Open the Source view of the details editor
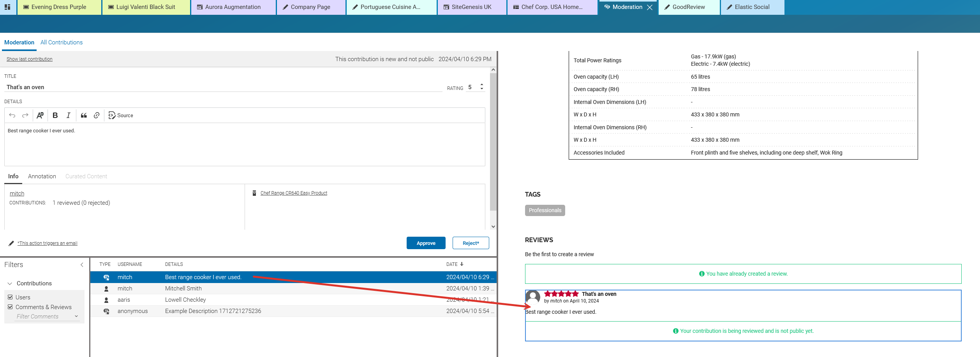Screen dimensions: 980x357 [120, 115]
